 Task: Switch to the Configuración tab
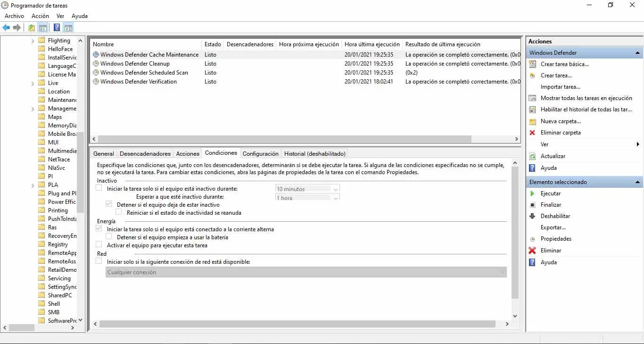(x=260, y=153)
